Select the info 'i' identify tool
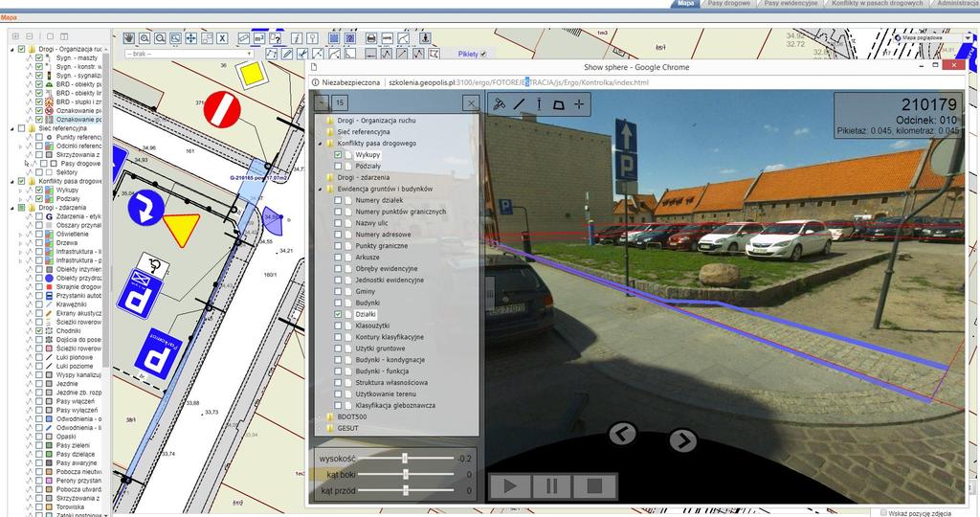Viewport: 980px width, 517px height. 297,38
